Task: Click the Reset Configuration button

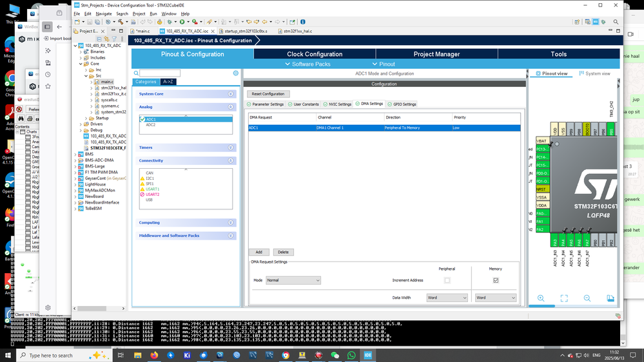Action: coord(268,94)
